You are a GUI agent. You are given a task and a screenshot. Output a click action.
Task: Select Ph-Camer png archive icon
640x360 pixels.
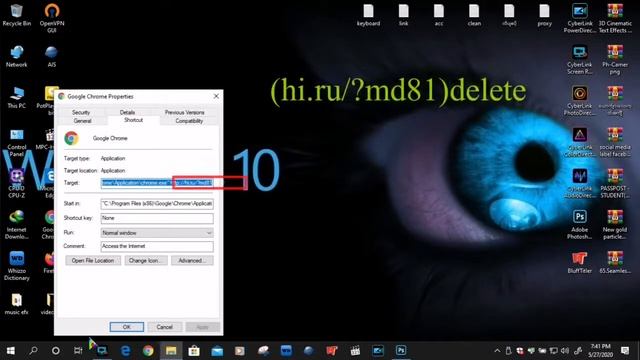615,60
